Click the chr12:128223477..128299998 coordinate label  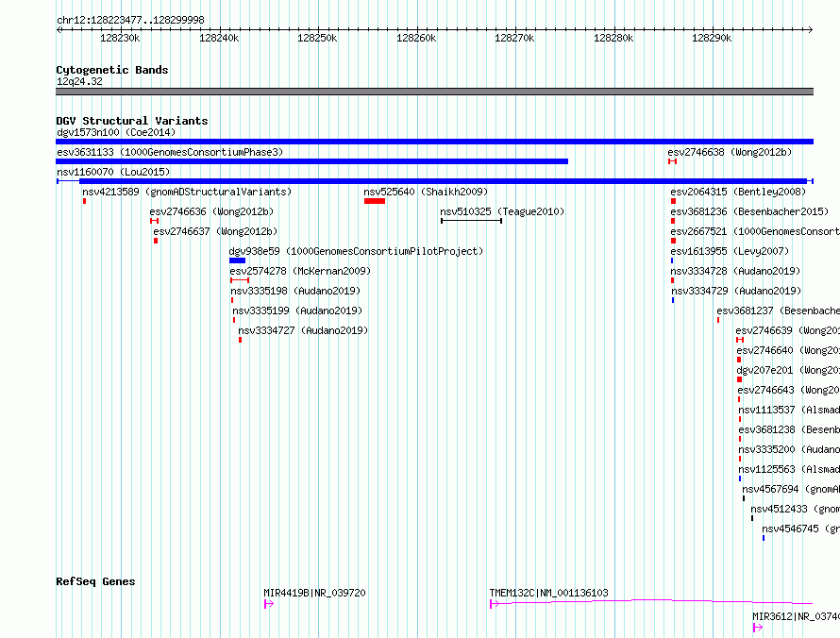click(x=130, y=20)
